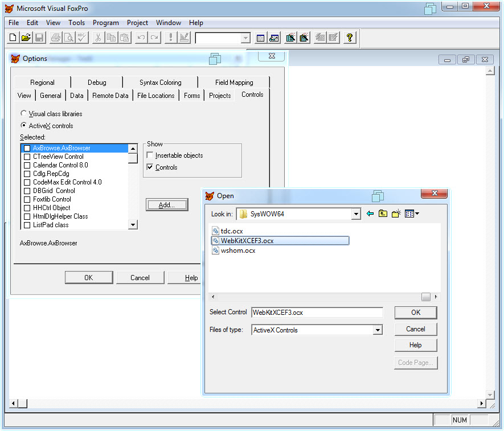Click the Open file toolbar icon
The width and height of the screenshot is (504, 431).
point(26,38)
